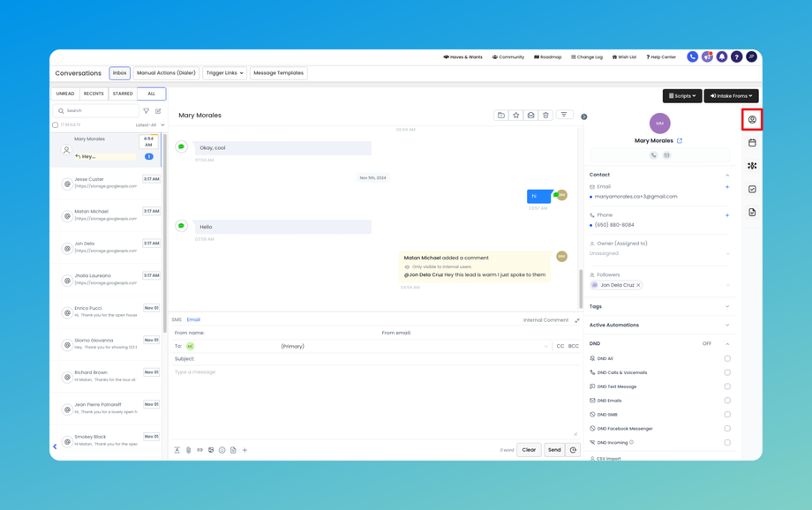Compose a new message pencil icon

[x=158, y=111]
